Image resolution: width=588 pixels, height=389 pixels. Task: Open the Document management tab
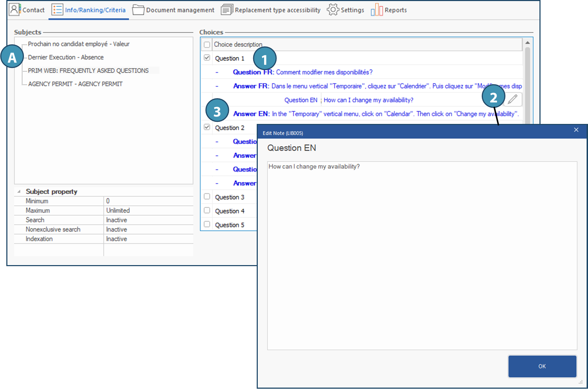[180, 10]
